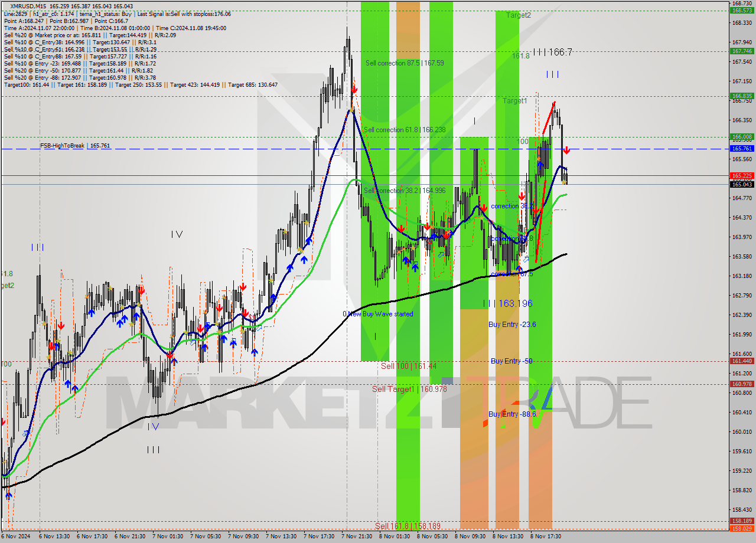Click 'Sell correction 38.2 | 164.996' label
Viewport: 756px width, 543px height.
point(405,190)
